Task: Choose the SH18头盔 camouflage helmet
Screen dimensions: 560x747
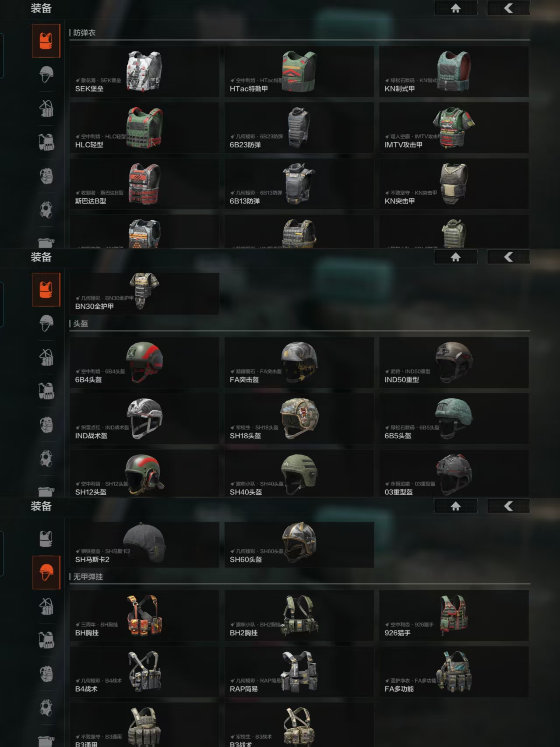Action: 299,419
